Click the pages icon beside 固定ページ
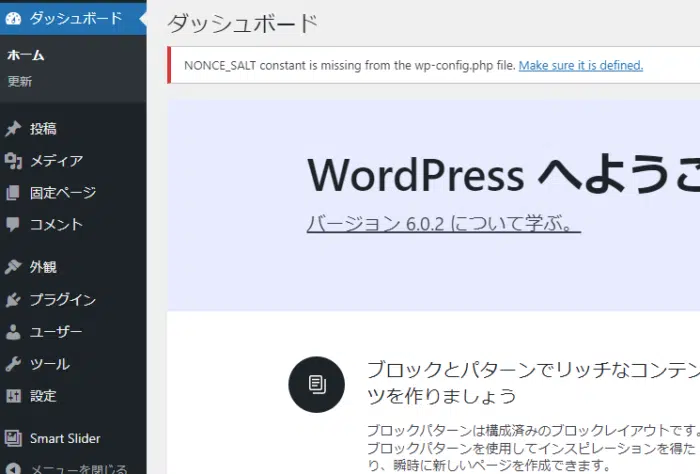The width and height of the screenshot is (700, 474). point(13,193)
